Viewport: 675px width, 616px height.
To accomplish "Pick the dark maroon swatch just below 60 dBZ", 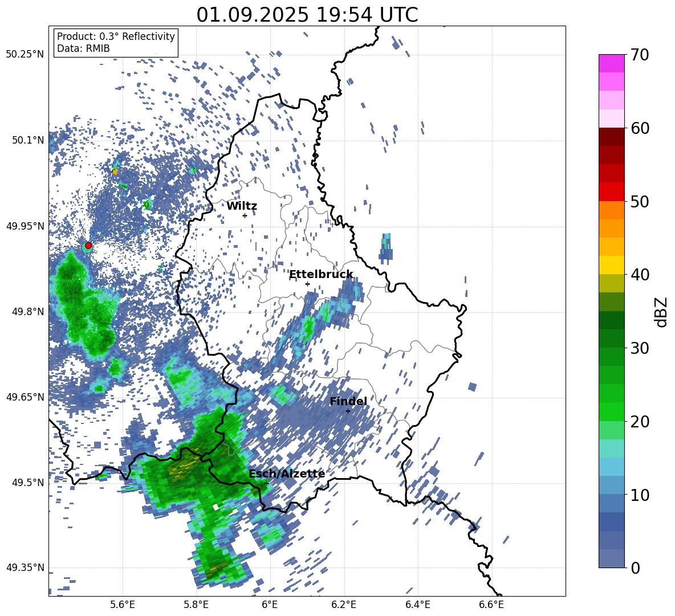I will pos(611,137).
